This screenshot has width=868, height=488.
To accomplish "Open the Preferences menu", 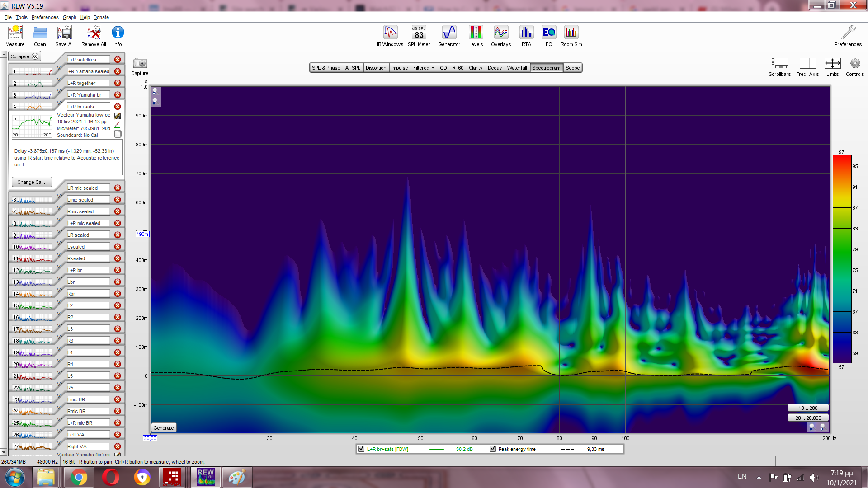I will click(45, 17).
